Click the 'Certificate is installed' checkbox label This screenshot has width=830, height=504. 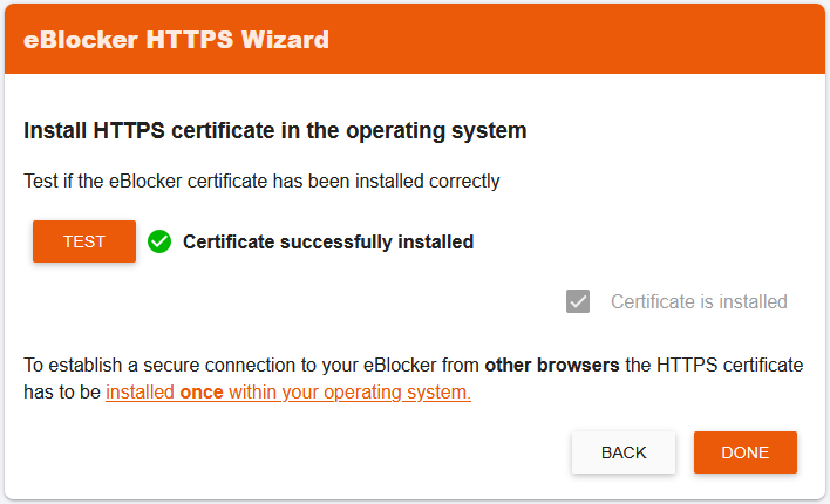coord(699,301)
